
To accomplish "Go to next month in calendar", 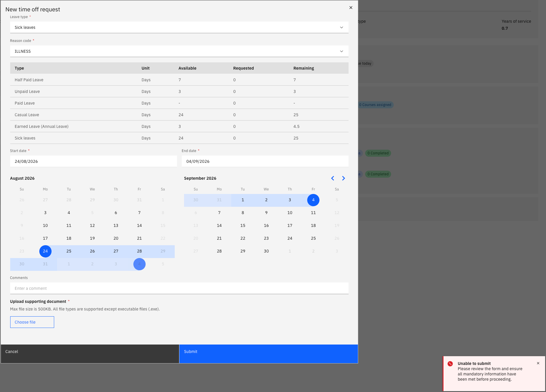I will click(x=344, y=178).
